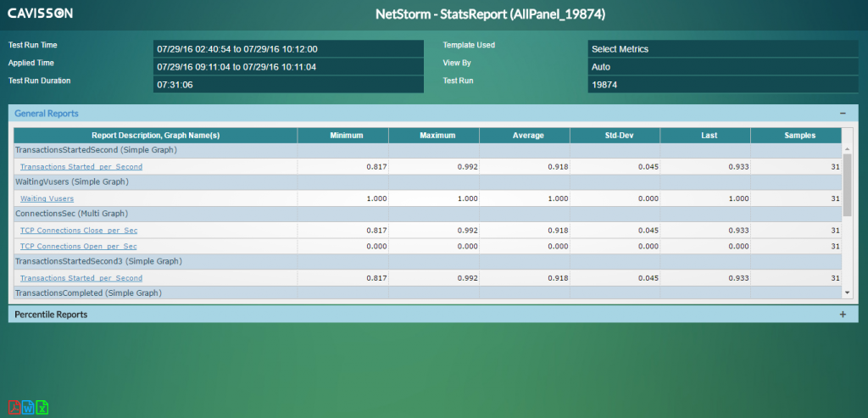The width and height of the screenshot is (868, 418).
Task: Expand Percentile Reports with plus icon
Action: click(843, 315)
